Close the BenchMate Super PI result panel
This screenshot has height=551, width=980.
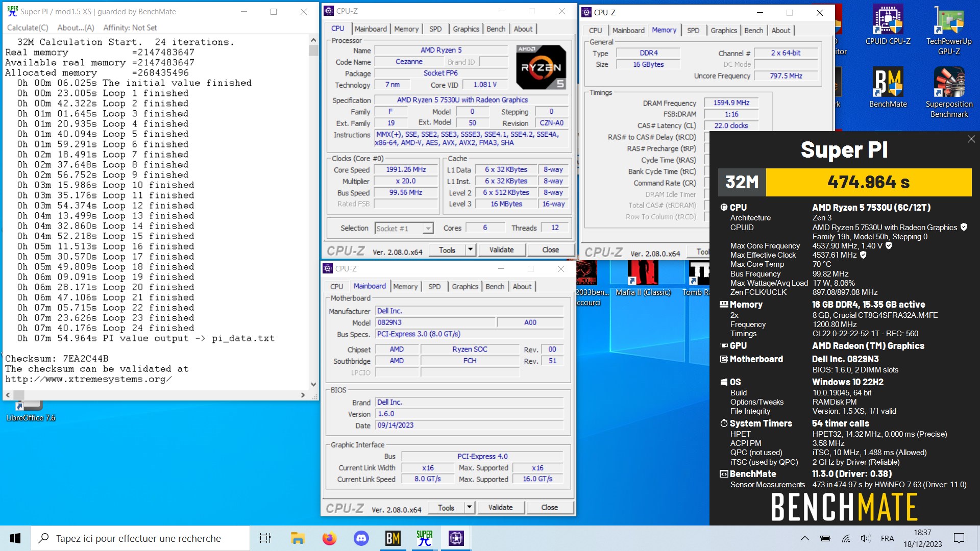(x=971, y=139)
